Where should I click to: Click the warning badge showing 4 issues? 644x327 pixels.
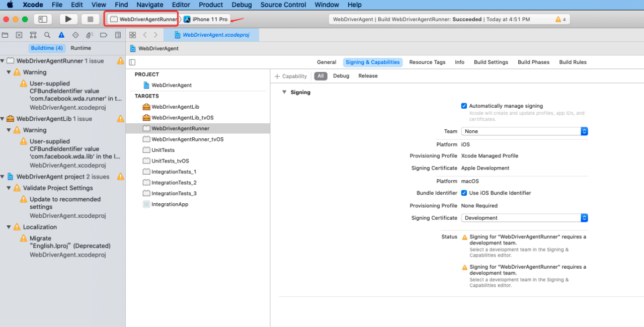560,19
